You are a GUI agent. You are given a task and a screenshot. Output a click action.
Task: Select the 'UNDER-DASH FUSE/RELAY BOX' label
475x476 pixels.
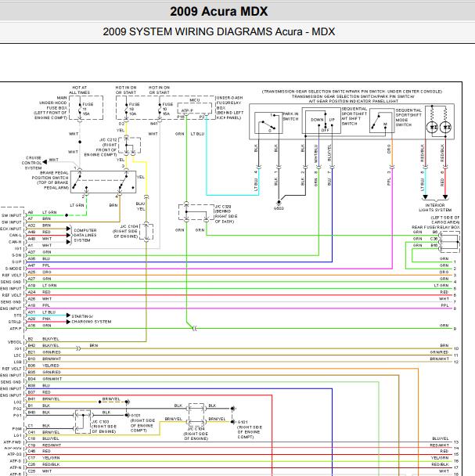coord(230,108)
